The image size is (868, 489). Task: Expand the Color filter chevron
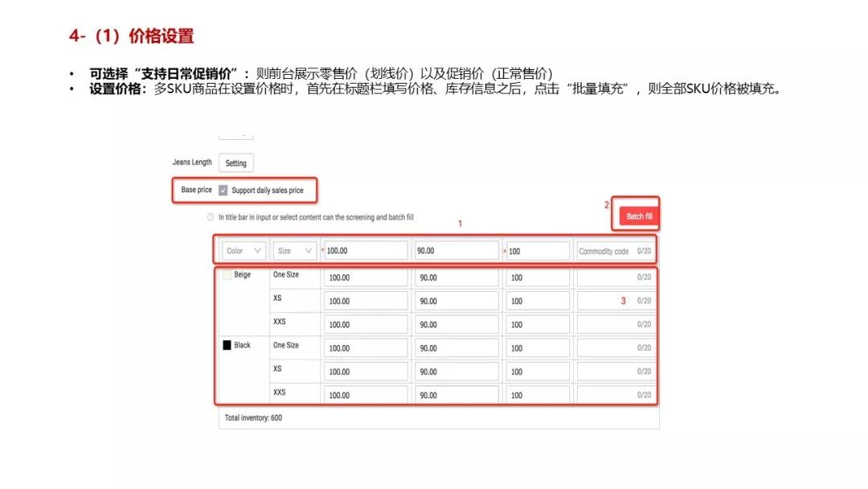[259, 250]
